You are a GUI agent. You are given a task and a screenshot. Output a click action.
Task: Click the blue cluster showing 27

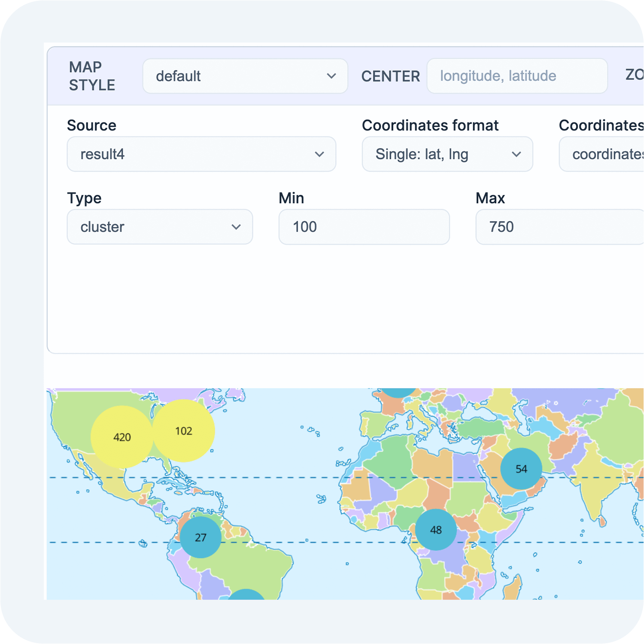pyautogui.click(x=200, y=537)
